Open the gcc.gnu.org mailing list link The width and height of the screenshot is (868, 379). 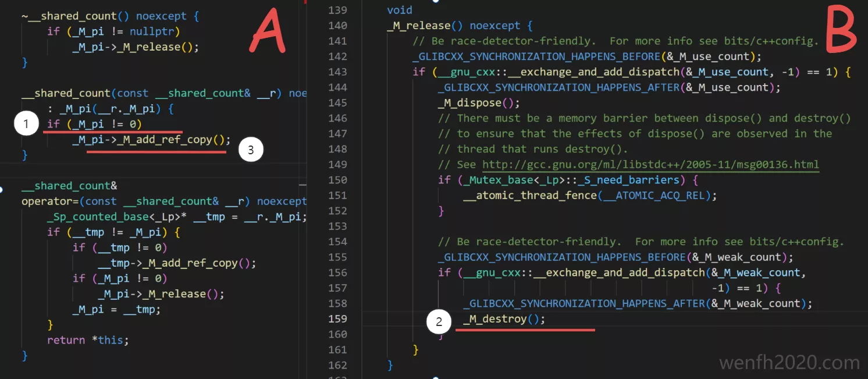[650, 164]
